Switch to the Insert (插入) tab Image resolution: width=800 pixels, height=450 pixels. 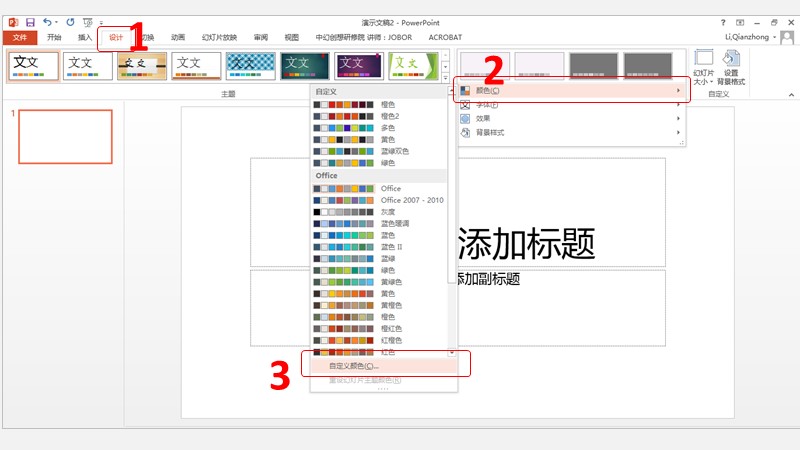(x=85, y=38)
